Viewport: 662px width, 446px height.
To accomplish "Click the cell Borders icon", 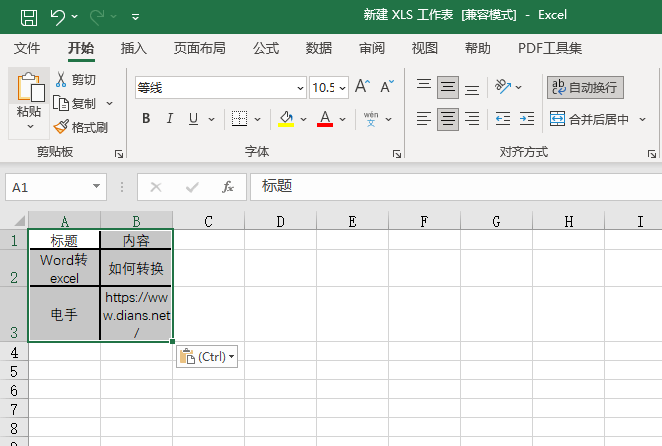I will (x=239, y=119).
